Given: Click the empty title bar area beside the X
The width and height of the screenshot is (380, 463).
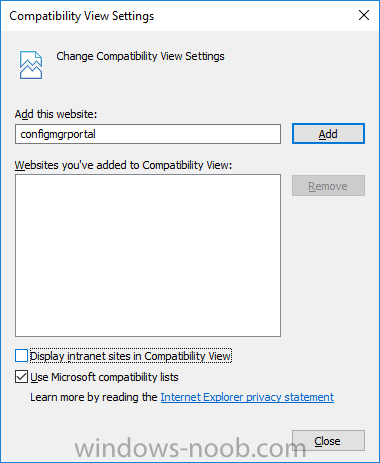Looking at the screenshot, I should (253, 16).
